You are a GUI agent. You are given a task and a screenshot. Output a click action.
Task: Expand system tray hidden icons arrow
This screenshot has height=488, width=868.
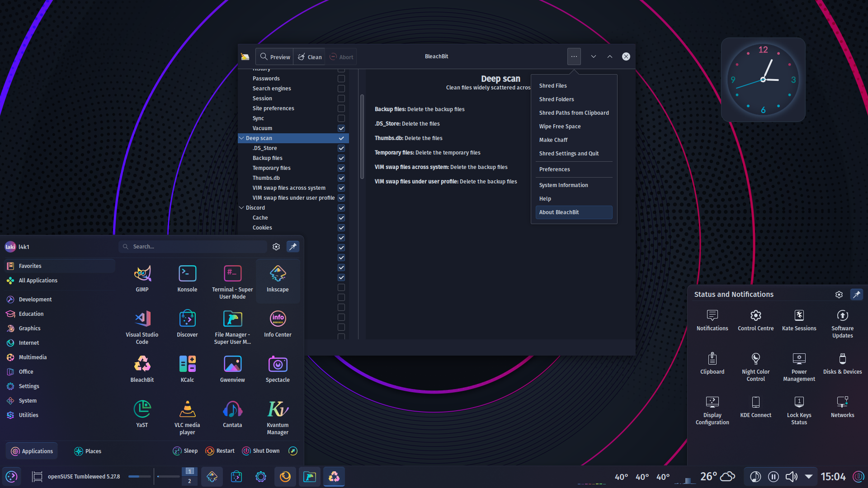point(809,477)
